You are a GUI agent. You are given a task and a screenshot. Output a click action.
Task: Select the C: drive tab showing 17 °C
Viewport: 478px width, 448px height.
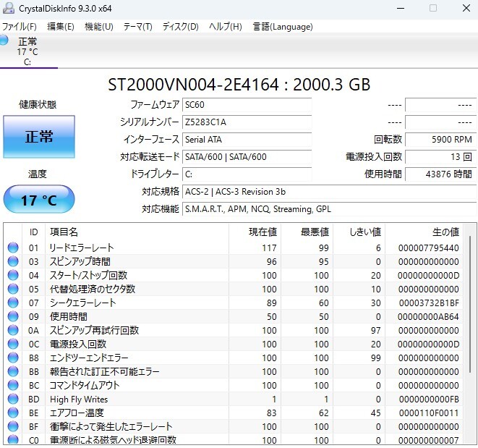27,51
